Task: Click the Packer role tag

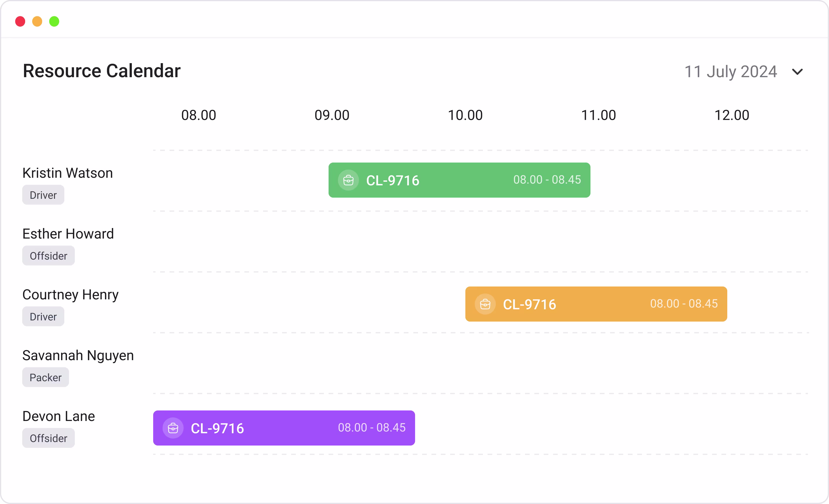Action: click(x=45, y=377)
